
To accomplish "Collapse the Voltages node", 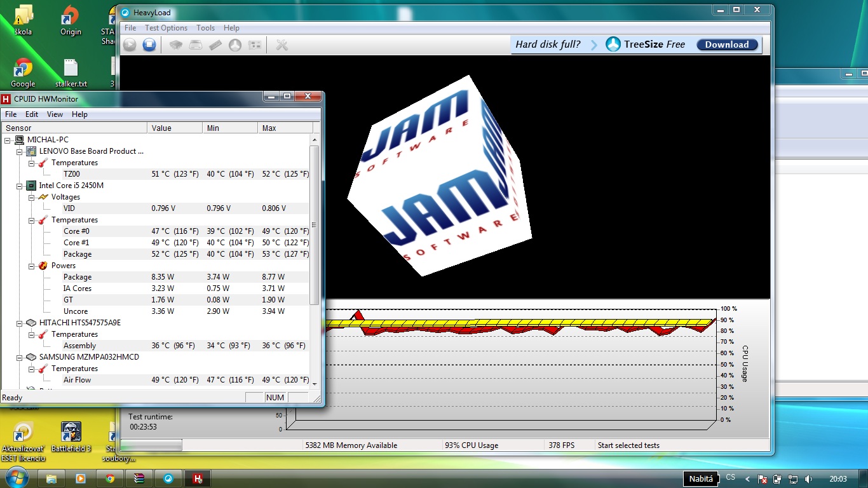I will point(32,197).
